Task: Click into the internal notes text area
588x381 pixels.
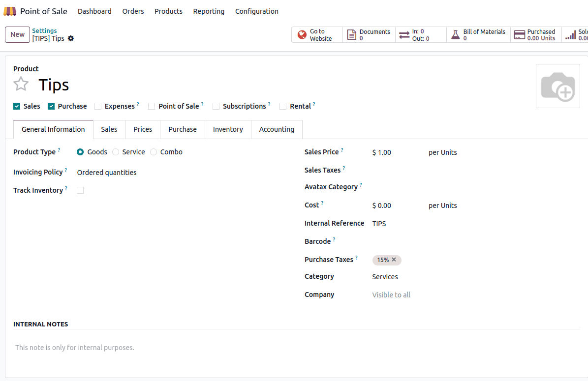Action: pos(296,348)
